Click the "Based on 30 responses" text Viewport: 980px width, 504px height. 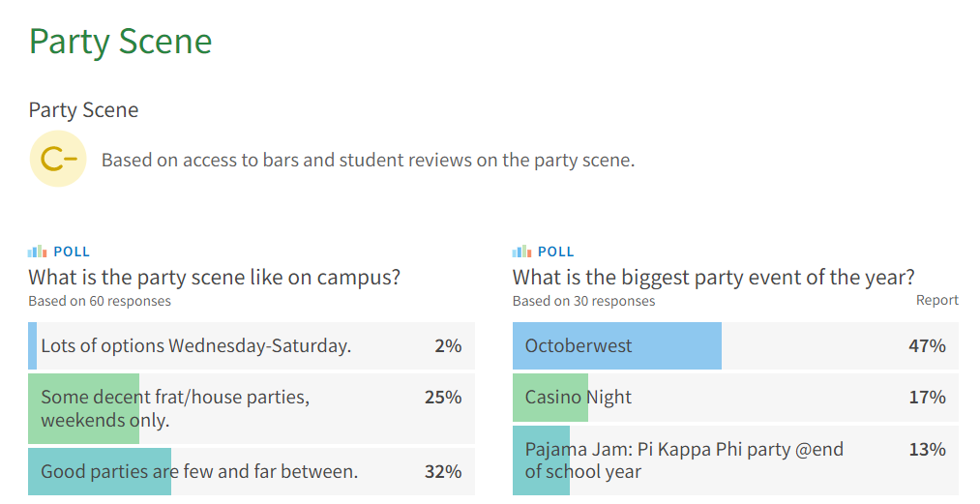coord(583,301)
